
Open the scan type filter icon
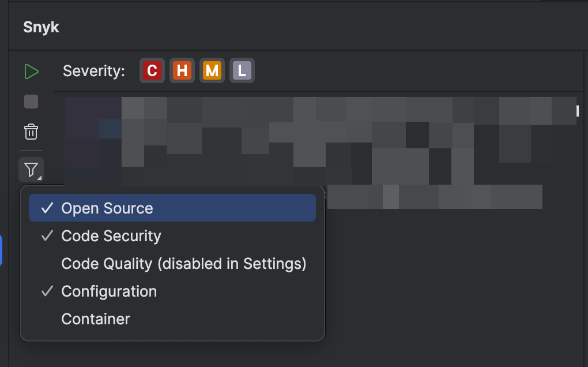[x=31, y=170]
